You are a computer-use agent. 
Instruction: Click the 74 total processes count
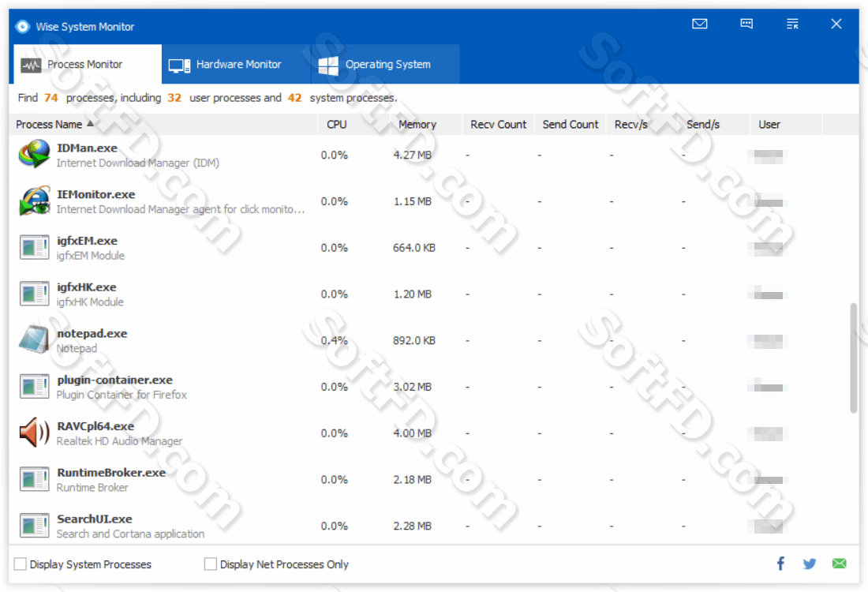pyautogui.click(x=51, y=98)
